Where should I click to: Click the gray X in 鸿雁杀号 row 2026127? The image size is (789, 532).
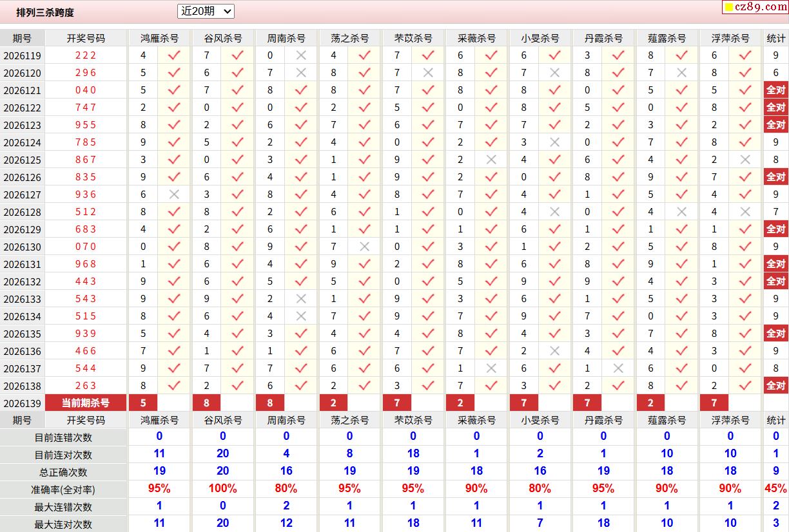(174, 195)
